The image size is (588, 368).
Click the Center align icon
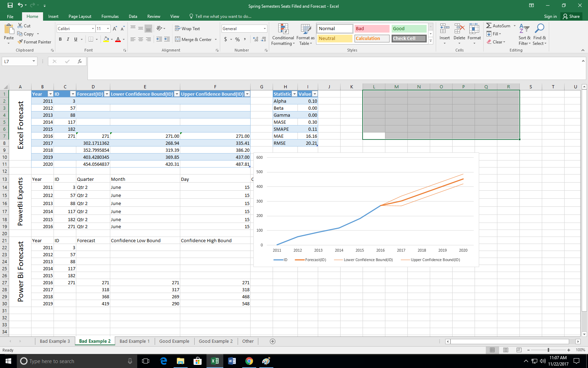point(141,39)
